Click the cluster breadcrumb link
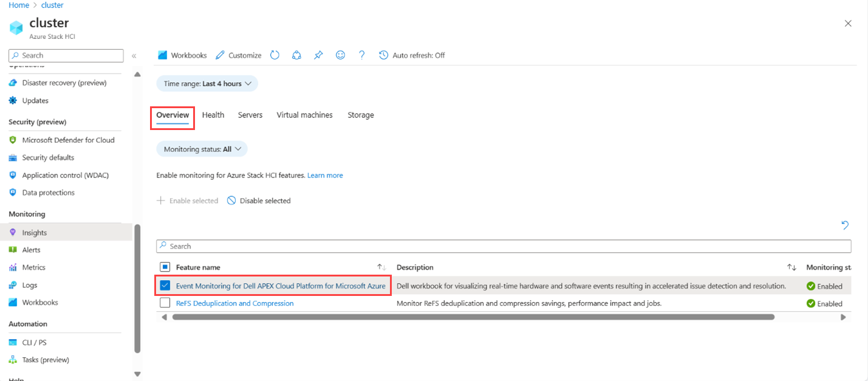 click(52, 5)
